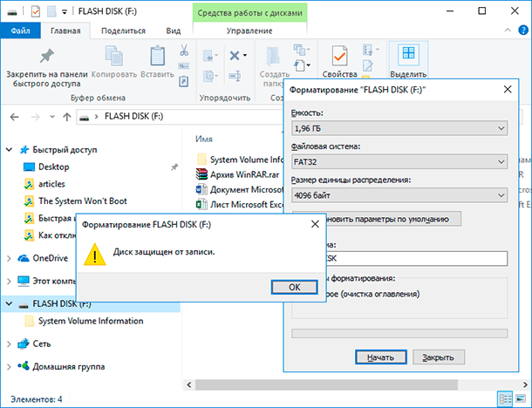Click the New folder icon
Viewport: 532px width, 408px height.
[273, 56]
